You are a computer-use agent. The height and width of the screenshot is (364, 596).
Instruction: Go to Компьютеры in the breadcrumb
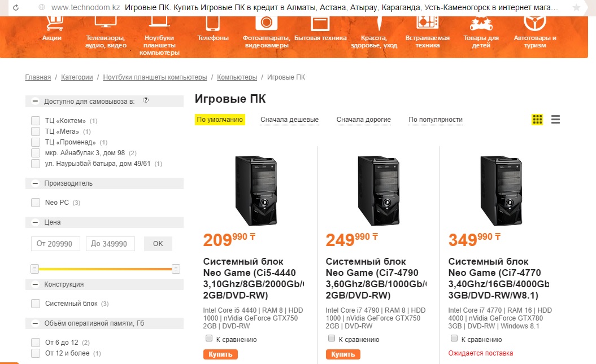[x=237, y=77]
